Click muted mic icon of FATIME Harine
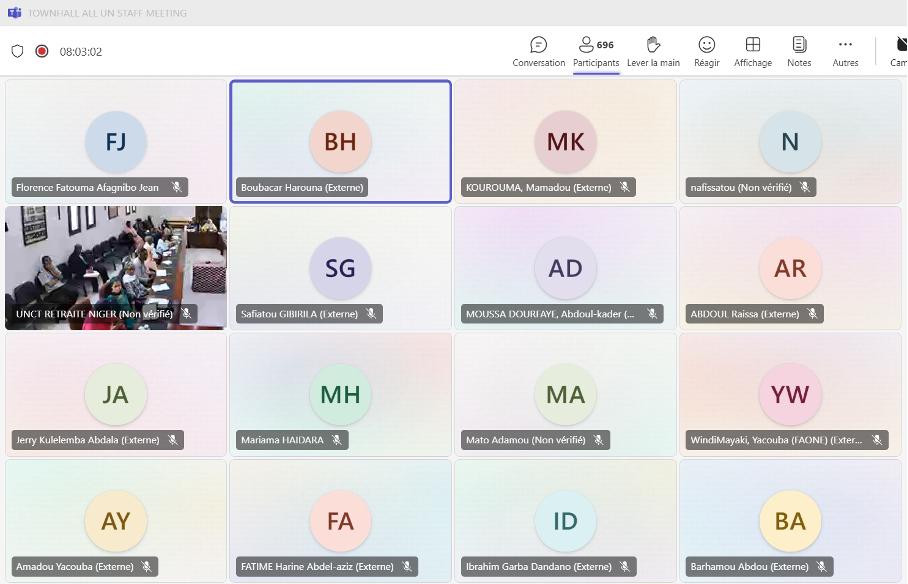The width and height of the screenshot is (908, 584). pos(407,566)
